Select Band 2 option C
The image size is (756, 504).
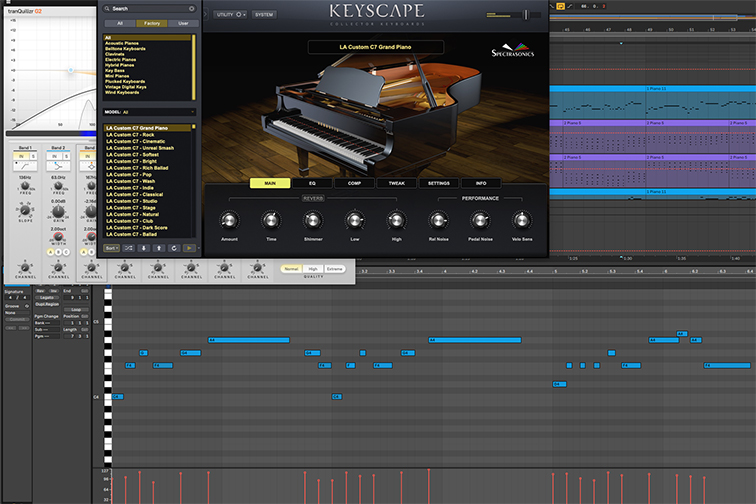click(x=66, y=252)
